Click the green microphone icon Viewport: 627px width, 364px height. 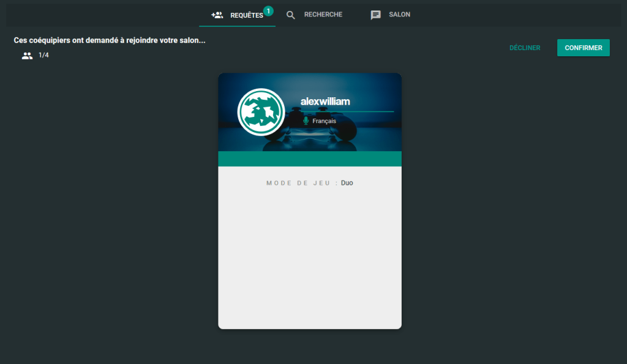coord(306,121)
